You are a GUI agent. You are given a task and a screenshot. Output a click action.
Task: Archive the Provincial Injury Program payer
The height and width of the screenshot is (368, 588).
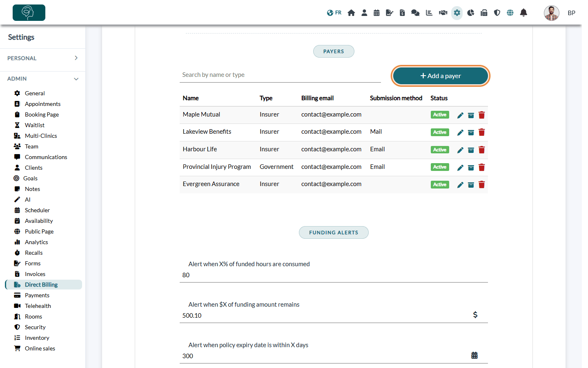coord(471,168)
